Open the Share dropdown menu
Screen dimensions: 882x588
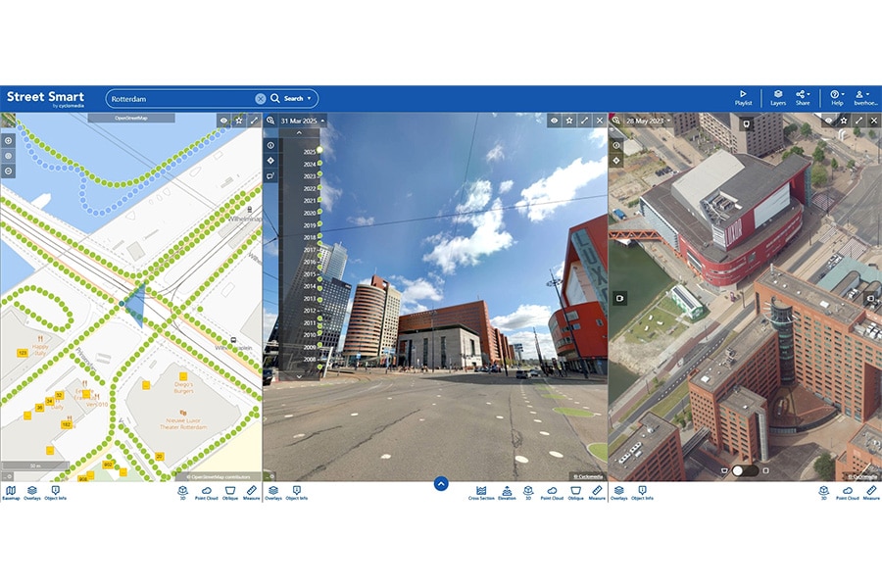click(804, 96)
